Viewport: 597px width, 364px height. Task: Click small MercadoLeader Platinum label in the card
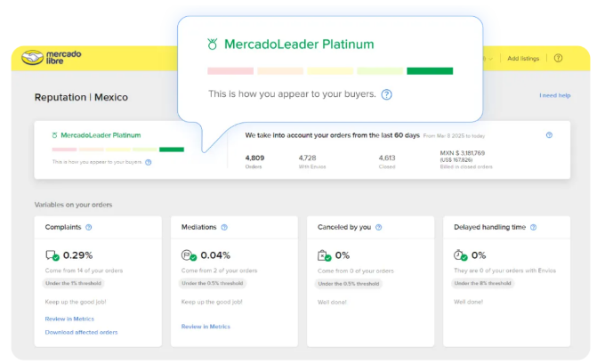(x=101, y=135)
